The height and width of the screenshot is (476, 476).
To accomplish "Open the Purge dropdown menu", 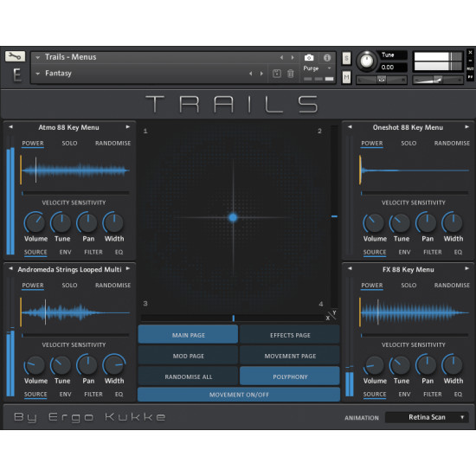I will coord(317,68).
